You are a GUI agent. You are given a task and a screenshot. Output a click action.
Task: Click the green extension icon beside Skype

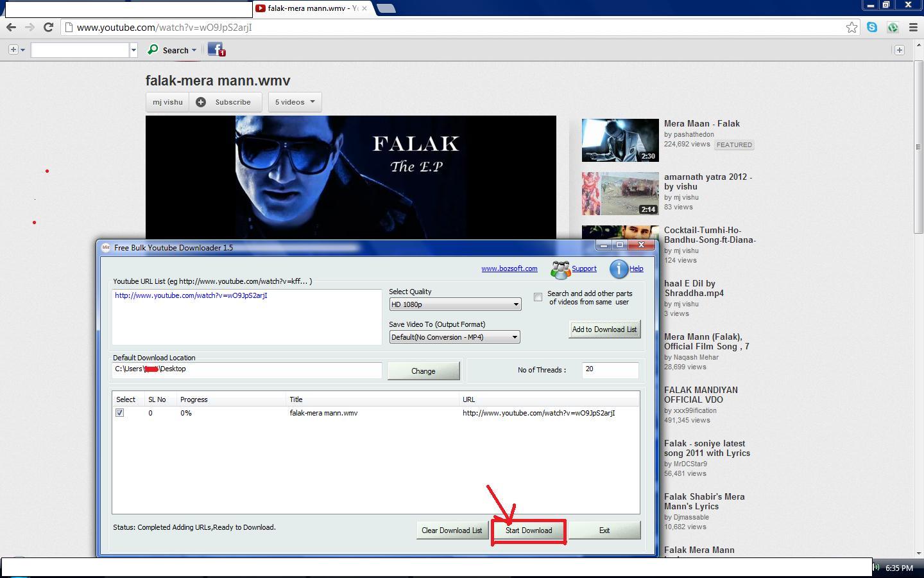pyautogui.click(x=893, y=27)
